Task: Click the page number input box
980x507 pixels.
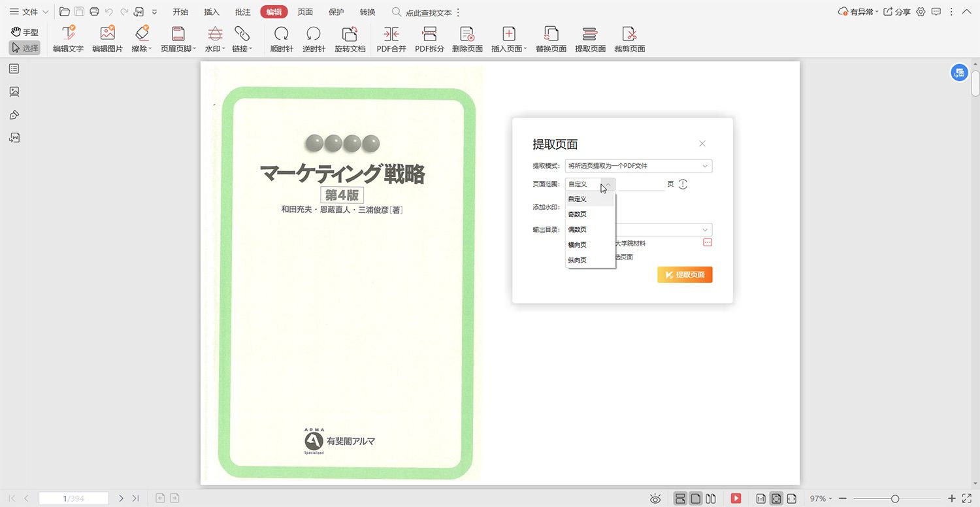Action: point(74,499)
